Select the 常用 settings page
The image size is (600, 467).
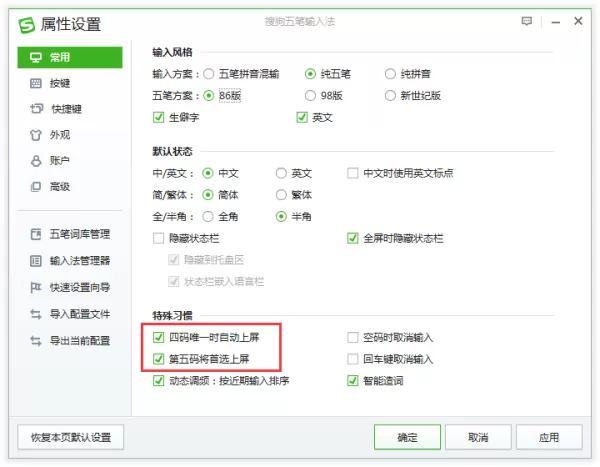coord(70,57)
